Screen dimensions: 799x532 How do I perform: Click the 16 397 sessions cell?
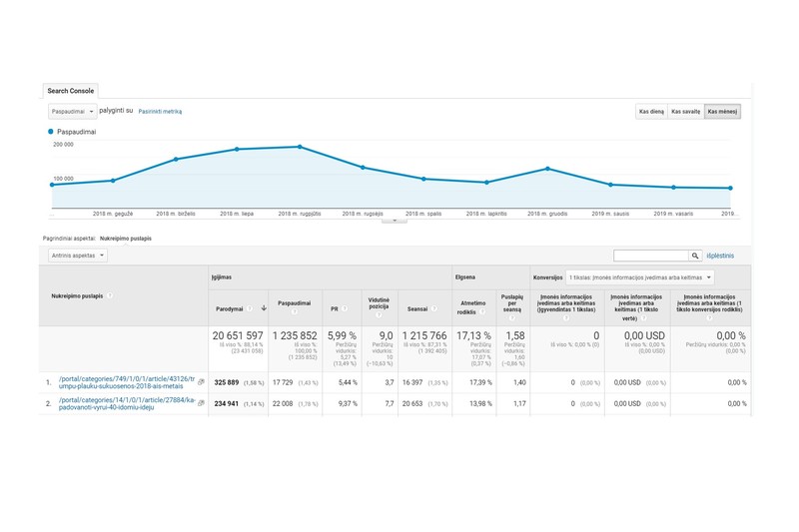point(412,382)
